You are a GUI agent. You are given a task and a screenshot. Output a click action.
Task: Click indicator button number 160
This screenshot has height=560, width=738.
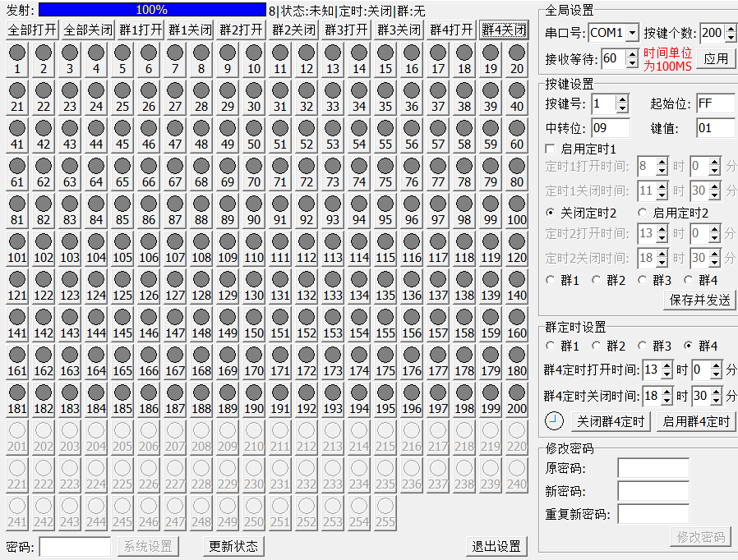coord(517,324)
